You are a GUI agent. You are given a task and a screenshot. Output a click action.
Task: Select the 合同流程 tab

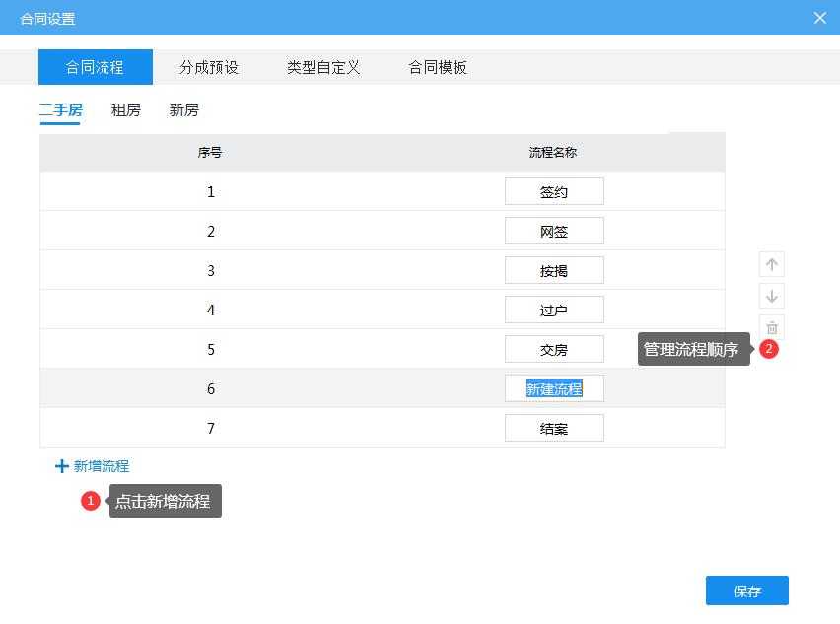(95, 67)
